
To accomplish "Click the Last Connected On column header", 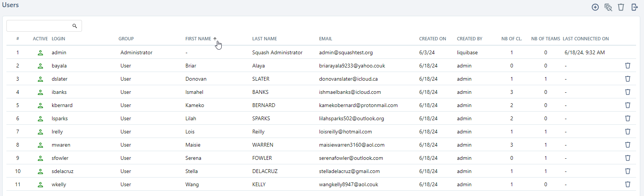I will [585, 39].
